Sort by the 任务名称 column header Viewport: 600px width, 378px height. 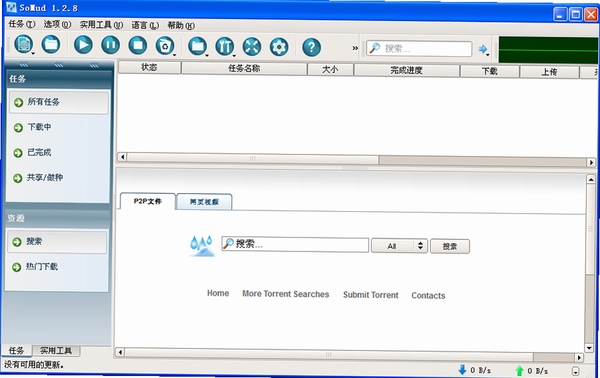(244, 68)
